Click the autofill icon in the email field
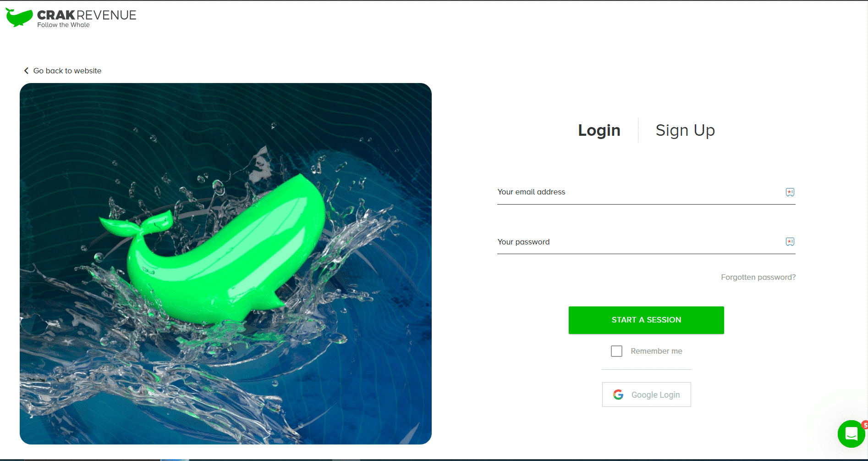Viewport: 868px width, 461px height. click(790, 192)
